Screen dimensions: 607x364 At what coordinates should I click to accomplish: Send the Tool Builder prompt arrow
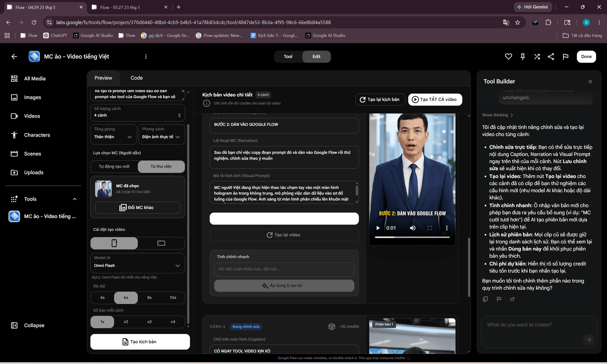point(588,340)
